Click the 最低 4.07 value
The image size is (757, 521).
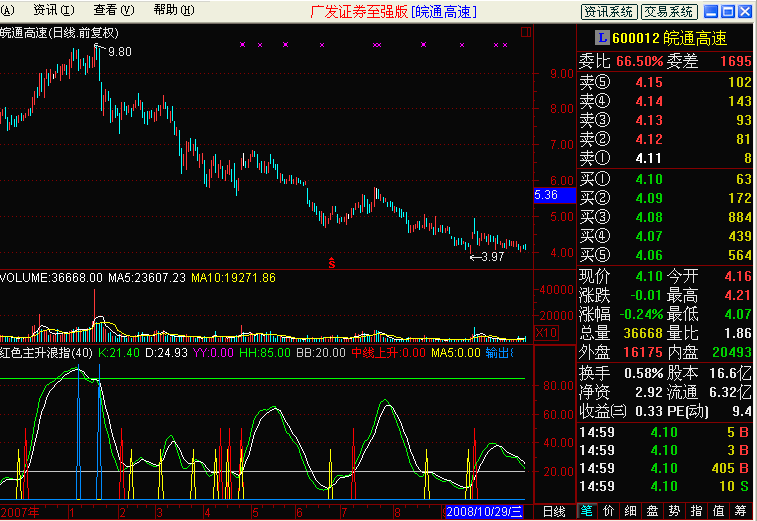tap(738, 314)
